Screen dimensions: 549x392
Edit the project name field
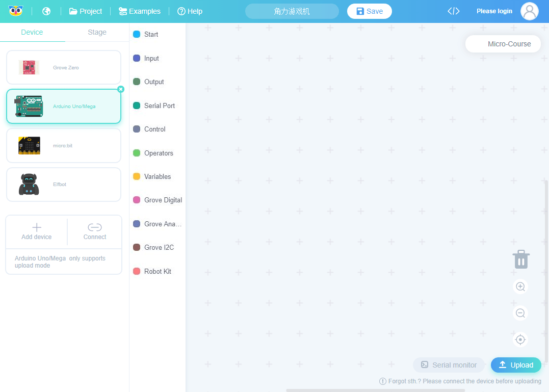[x=292, y=11]
